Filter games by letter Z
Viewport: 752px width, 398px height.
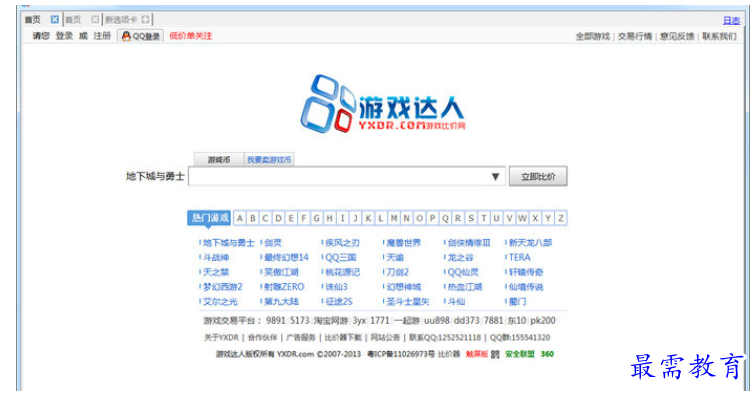coord(561,218)
